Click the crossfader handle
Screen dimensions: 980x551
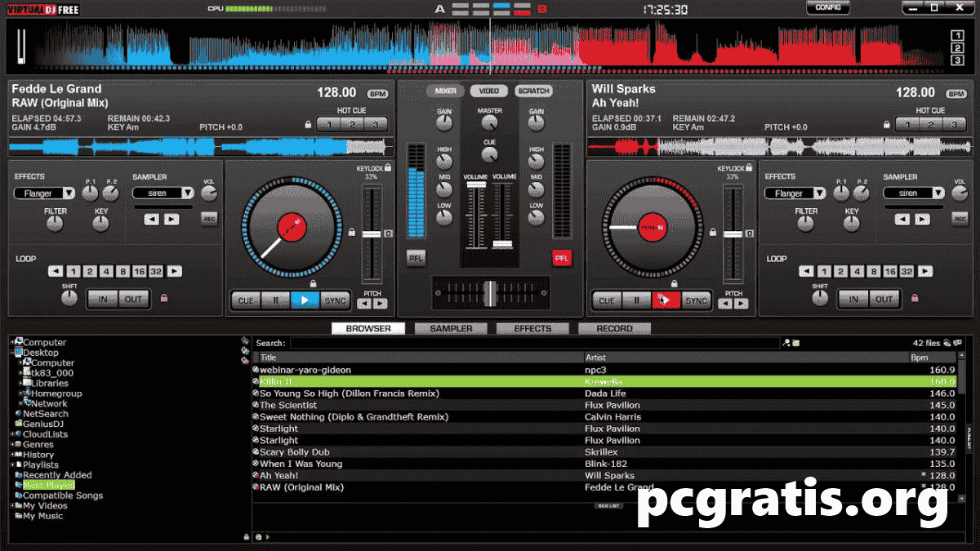coord(490,292)
